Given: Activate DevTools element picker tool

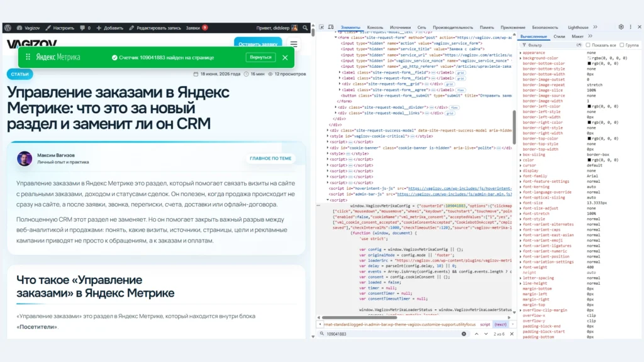Looking at the screenshot, I should pos(321,27).
